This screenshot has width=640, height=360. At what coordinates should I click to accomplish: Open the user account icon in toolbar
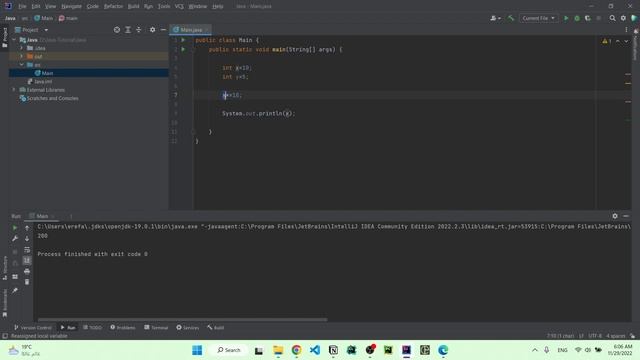pos(495,18)
